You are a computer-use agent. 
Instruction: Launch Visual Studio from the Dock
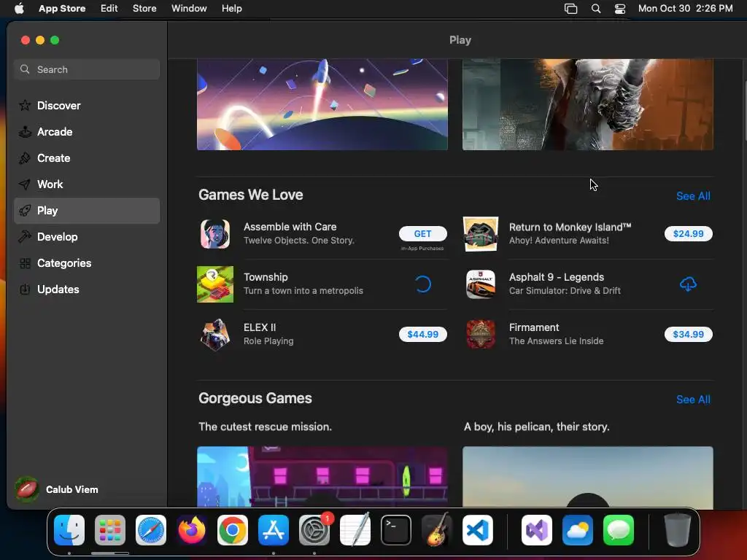coord(537,530)
